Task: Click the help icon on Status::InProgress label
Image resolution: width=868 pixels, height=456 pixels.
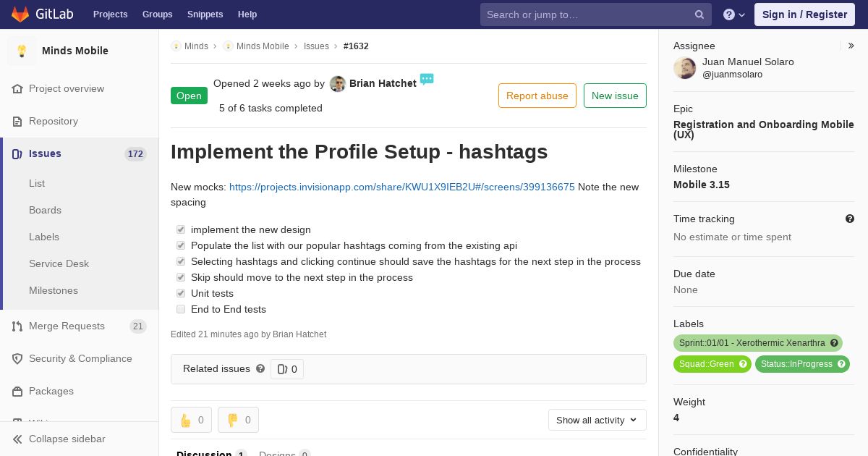Action: 841,364
